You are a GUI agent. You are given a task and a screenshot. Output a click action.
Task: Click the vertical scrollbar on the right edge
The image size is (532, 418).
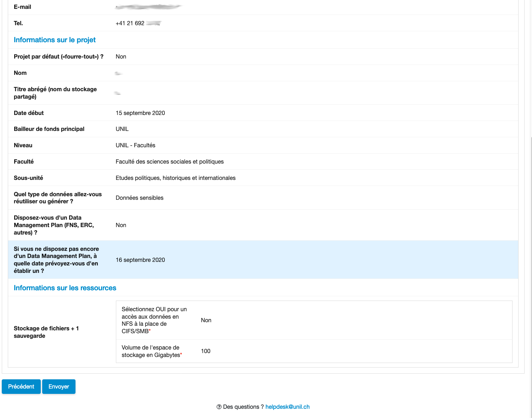(x=531, y=248)
